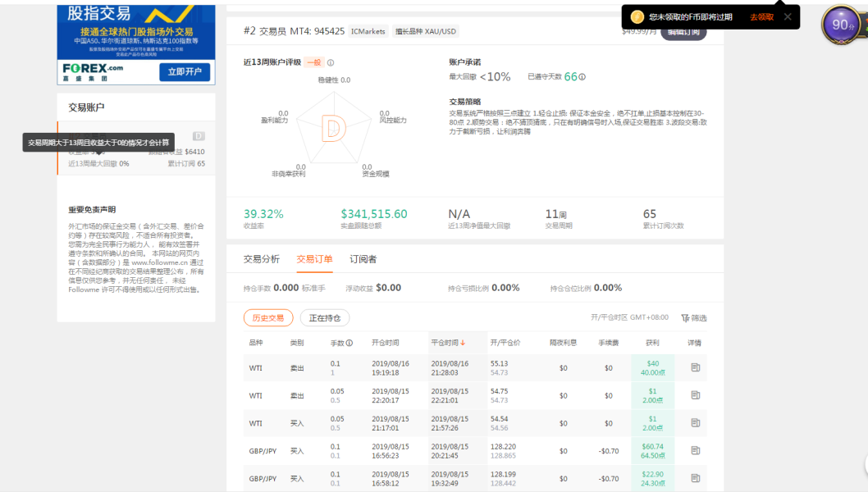The image size is (868, 492).
Task: Click info icon beside 近13周账户评级 rating
Action: click(331, 62)
